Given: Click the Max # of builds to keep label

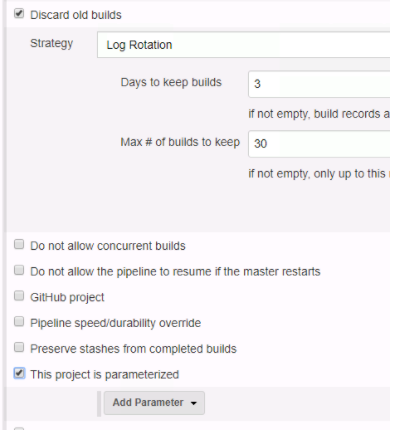Looking at the screenshot, I should (180, 142).
